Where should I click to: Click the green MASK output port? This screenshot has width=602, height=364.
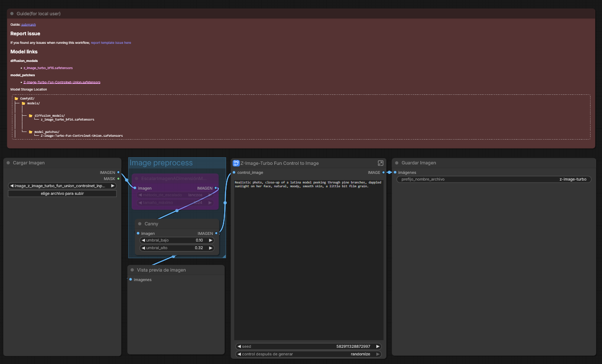[118, 179]
